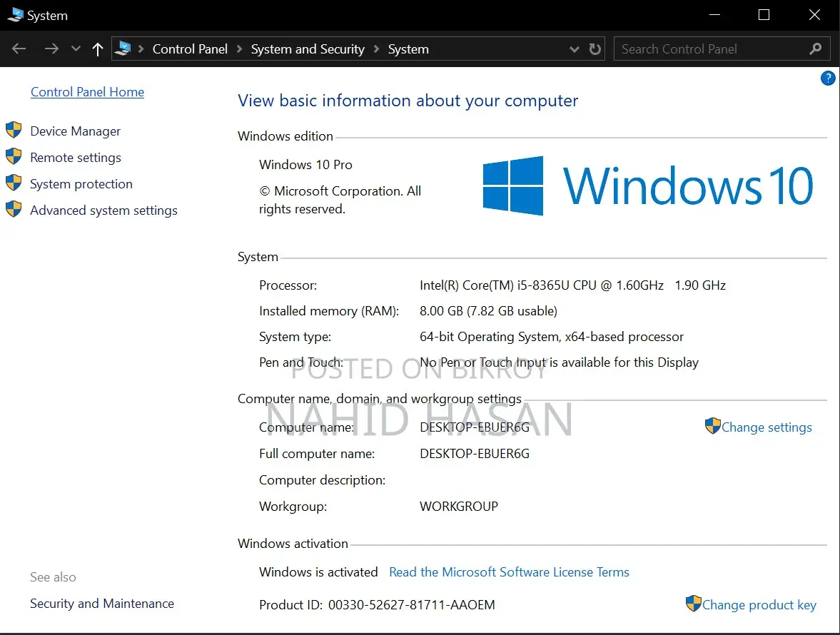Go up one level arrow
Screen dimensions: 840x635
pyautogui.click(x=98, y=49)
